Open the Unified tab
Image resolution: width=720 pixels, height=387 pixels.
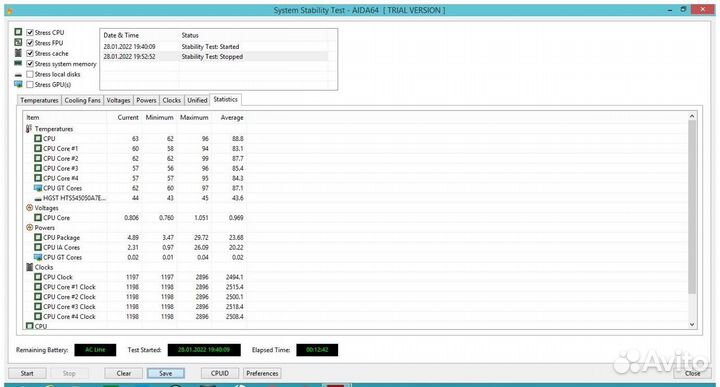(x=197, y=100)
